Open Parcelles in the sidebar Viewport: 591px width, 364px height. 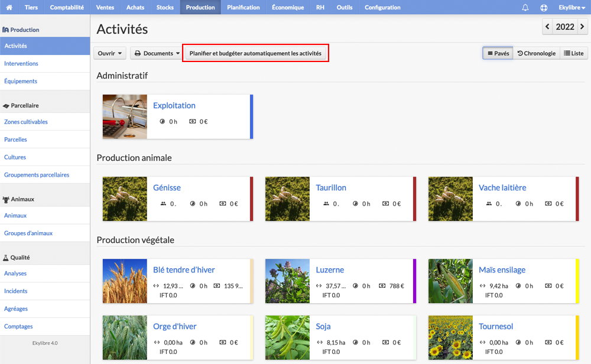click(x=45, y=139)
